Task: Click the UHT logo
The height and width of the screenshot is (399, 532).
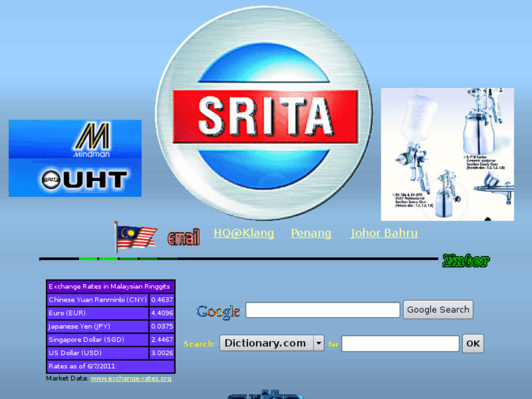Action: point(84,179)
